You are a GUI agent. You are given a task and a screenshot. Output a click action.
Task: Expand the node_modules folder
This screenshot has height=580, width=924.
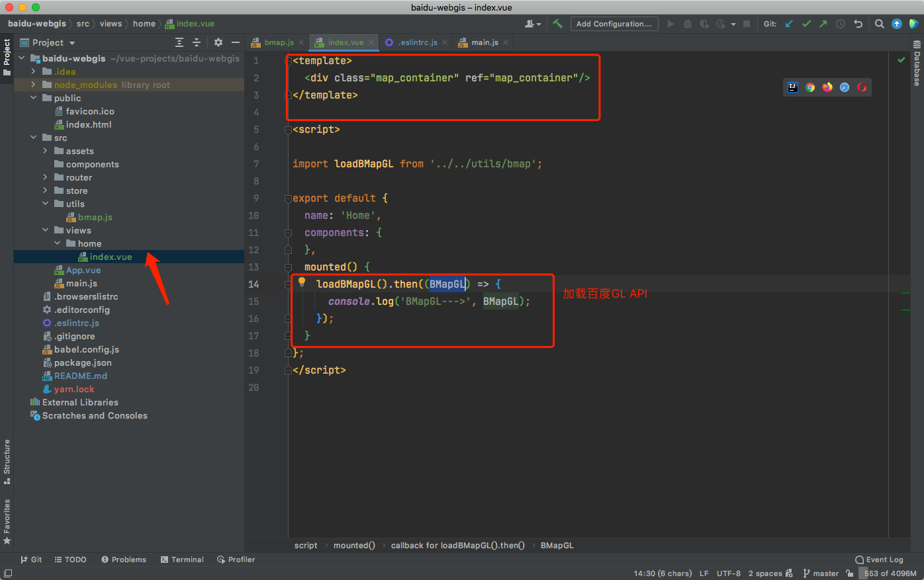[x=33, y=85]
